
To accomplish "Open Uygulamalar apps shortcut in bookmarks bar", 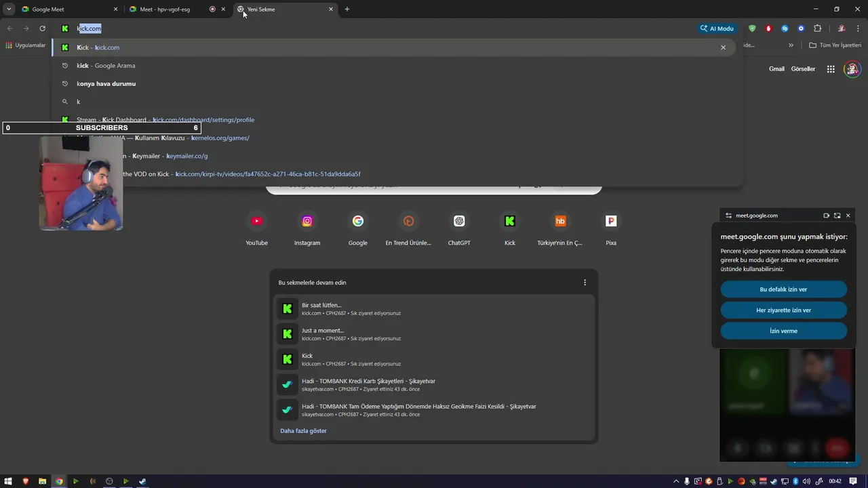I will (x=26, y=45).
